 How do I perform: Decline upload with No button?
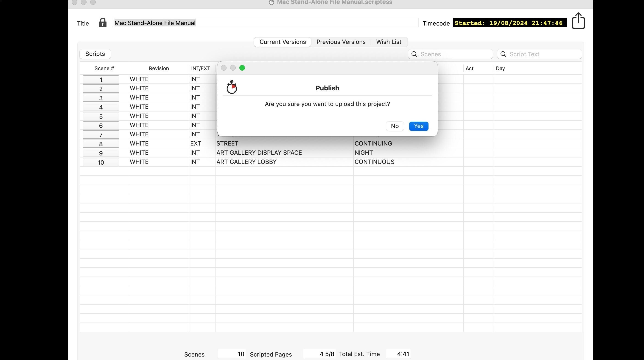395,126
